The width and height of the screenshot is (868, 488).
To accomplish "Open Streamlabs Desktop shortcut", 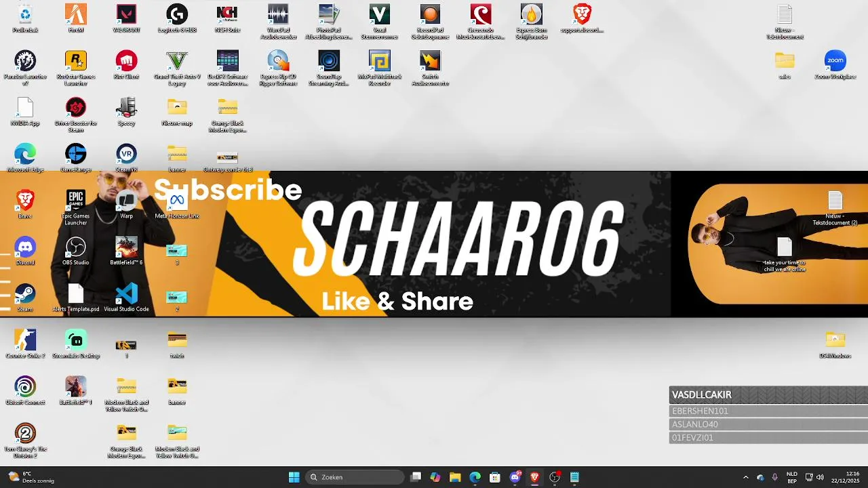I will [x=76, y=344].
